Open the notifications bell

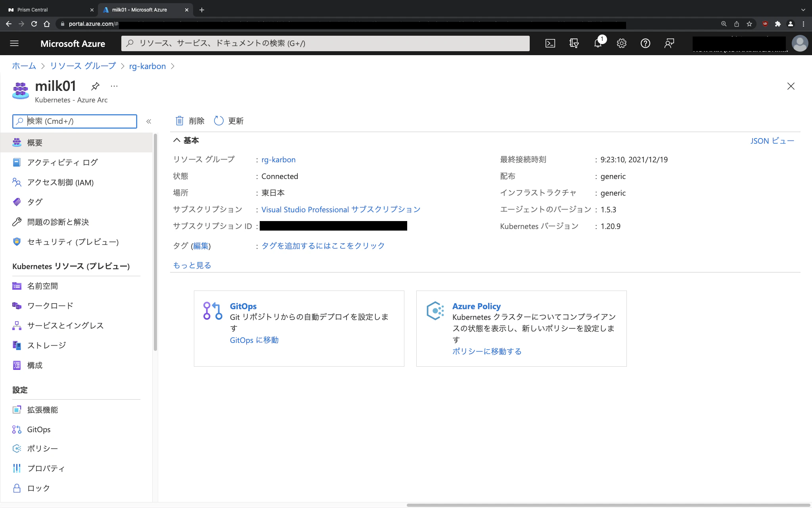coord(598,43)
